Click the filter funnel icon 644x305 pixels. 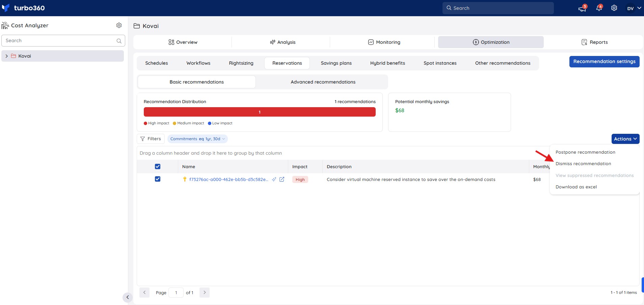pyautogui.click(x=143, y=139)
